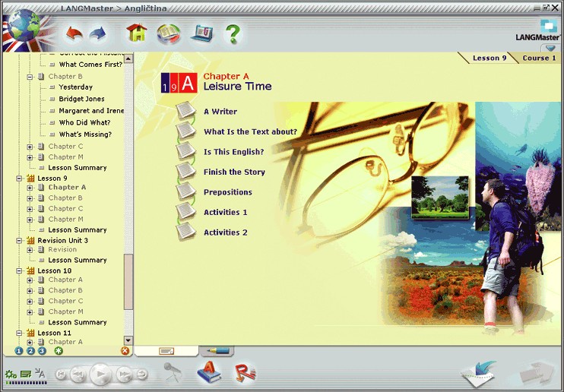Switch to the Lesson 9 tab
This screenshot has height=392, width=564.
point(490,58)
